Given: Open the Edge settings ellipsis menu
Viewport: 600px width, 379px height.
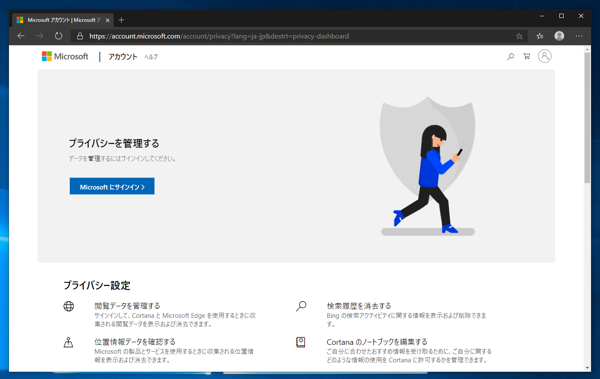Looking at the screenshot, I should click(x=579, y=36).
